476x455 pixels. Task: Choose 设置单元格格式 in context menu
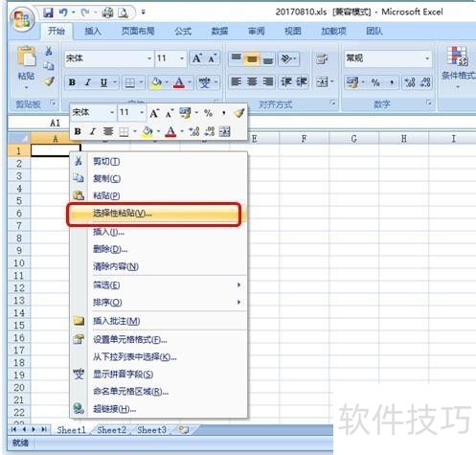(159, 340)
